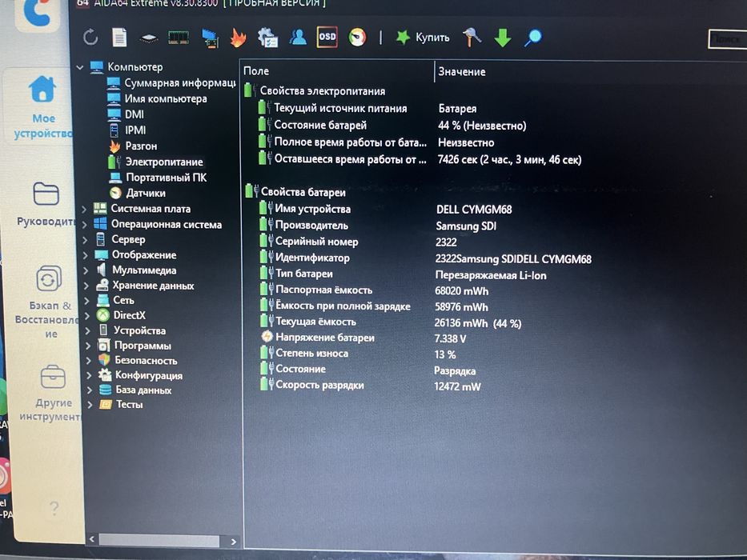Expand the Операционная система node
Screen dimensions: 747x560
84,224
